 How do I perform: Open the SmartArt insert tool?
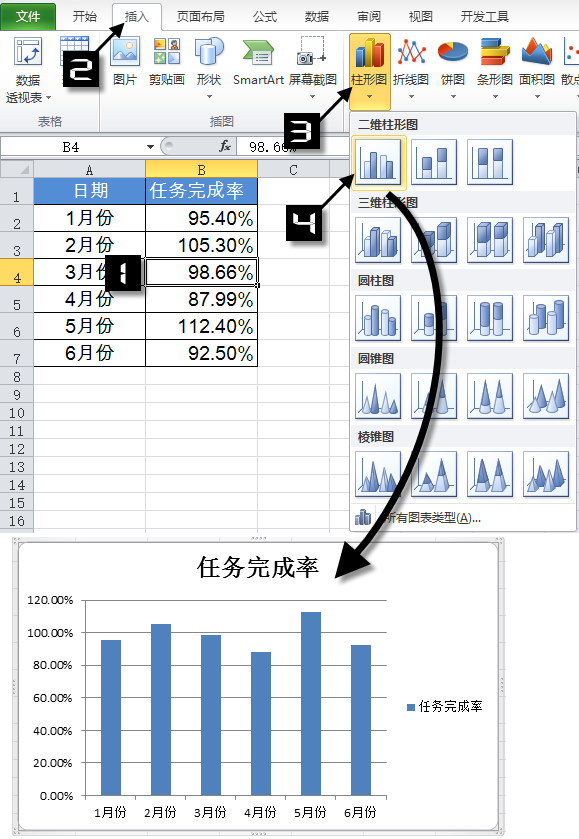click(x=258, y=62)
